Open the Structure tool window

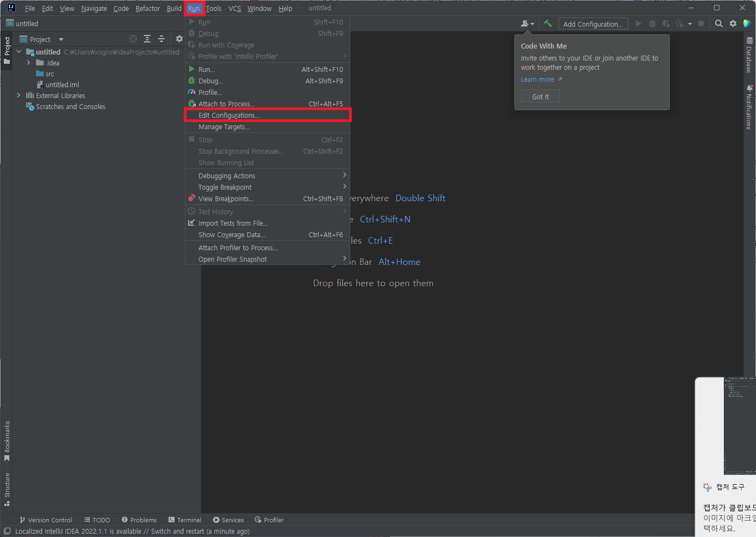[7, 489]
